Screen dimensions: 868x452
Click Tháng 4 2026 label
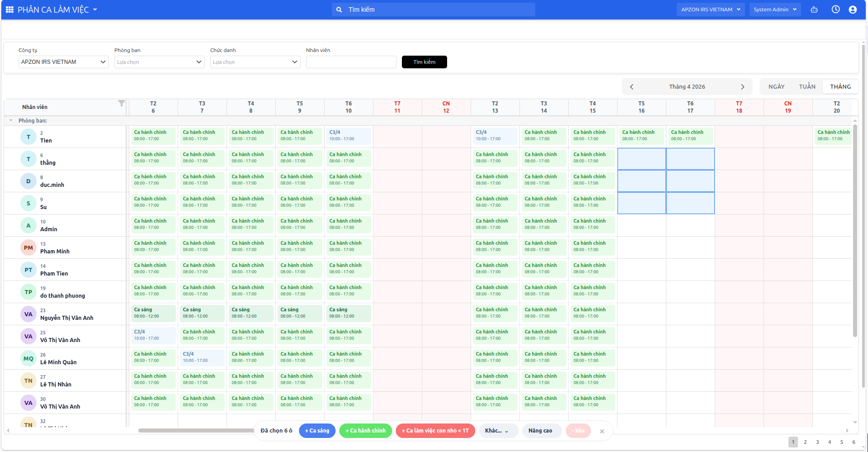click(687, 87)
